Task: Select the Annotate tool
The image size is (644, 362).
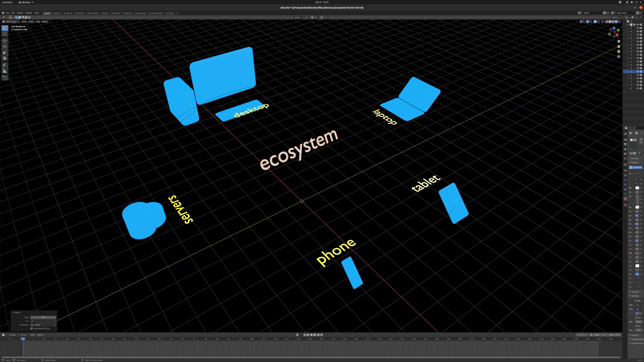Action: [5, 65]
